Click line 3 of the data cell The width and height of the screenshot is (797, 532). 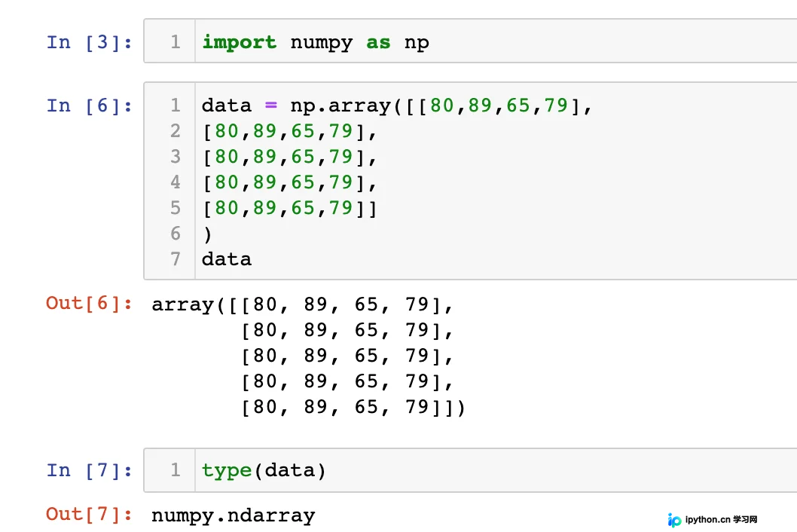pyautogui.click(x=290, y=157)
